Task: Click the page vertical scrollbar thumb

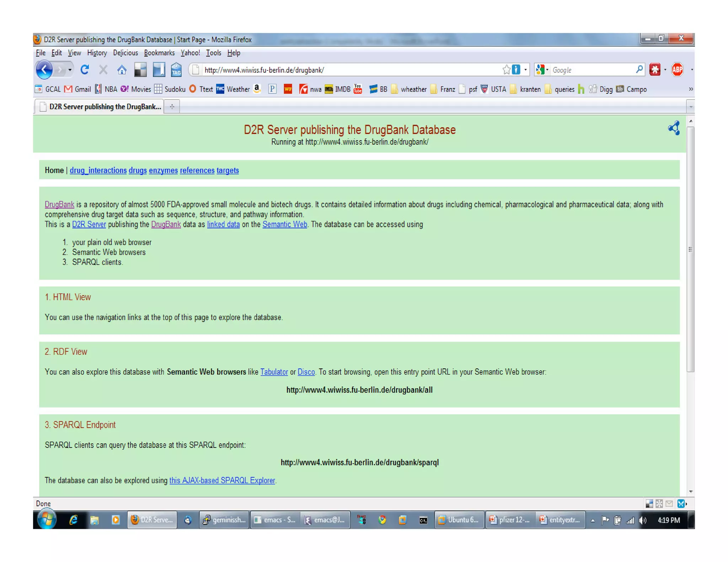Action: coord(690,249)
